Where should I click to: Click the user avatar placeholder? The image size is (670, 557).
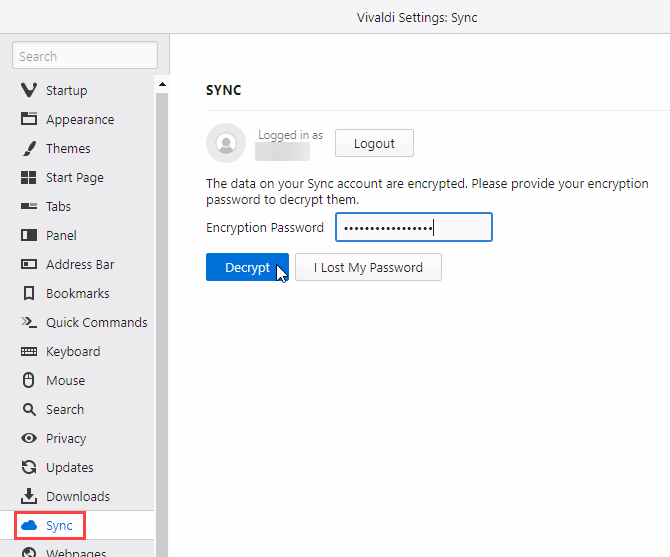(x=226, y=143)
